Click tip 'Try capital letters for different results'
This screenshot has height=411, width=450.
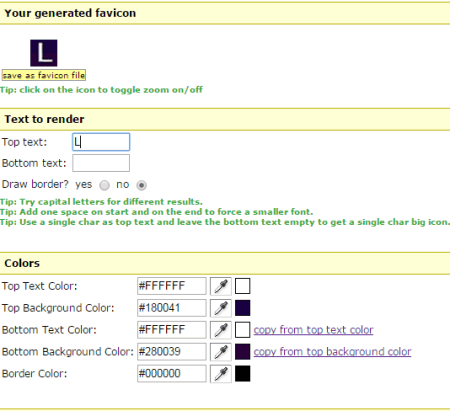coord(101,202)
